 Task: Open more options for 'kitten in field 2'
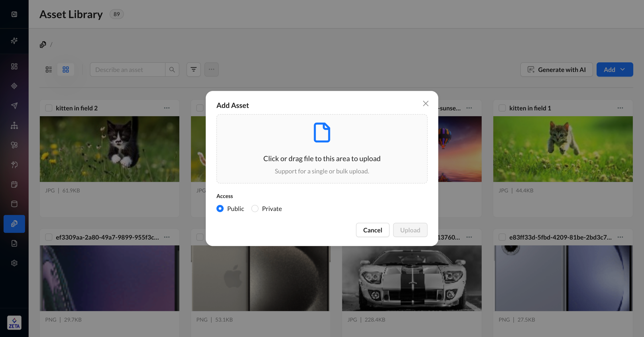[167, 108]
